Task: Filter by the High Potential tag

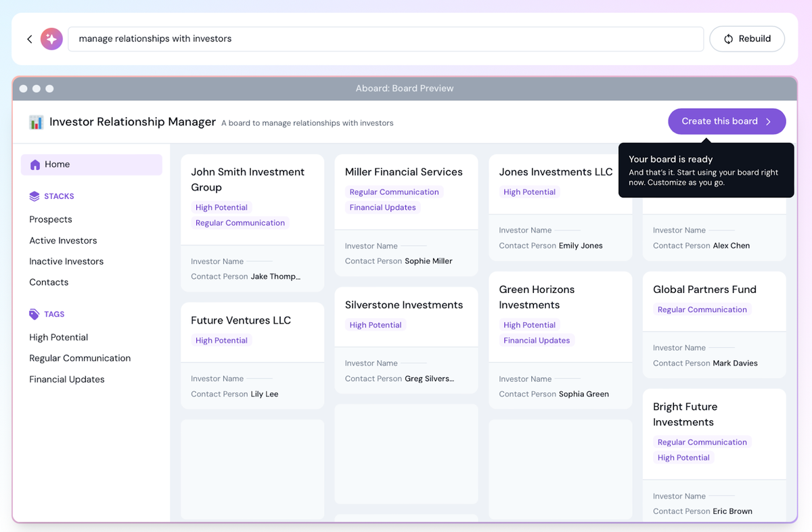Action: 59,336
